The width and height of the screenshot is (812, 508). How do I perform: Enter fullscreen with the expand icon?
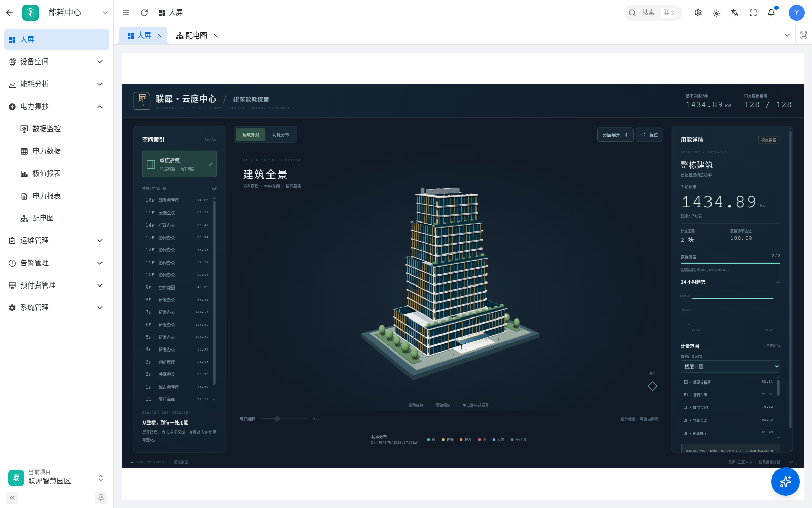coord(753,13)
